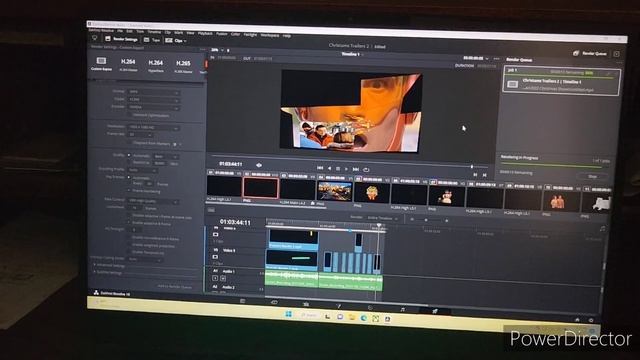
Task: Toggle Enable weighted prediction checkbox
Action: (129, 245)
